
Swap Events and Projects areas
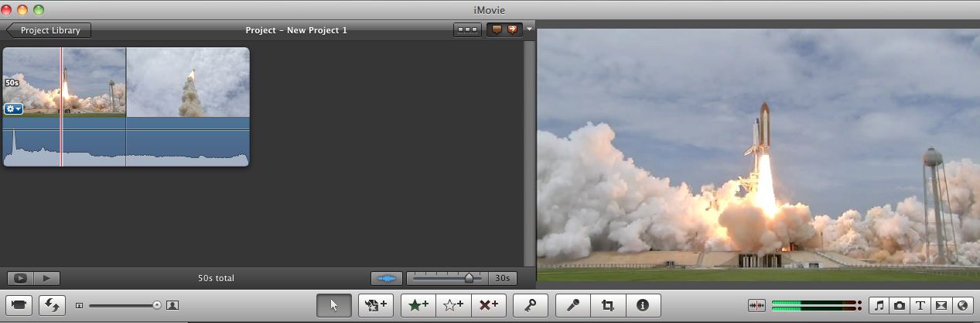[x=53, y=305]
